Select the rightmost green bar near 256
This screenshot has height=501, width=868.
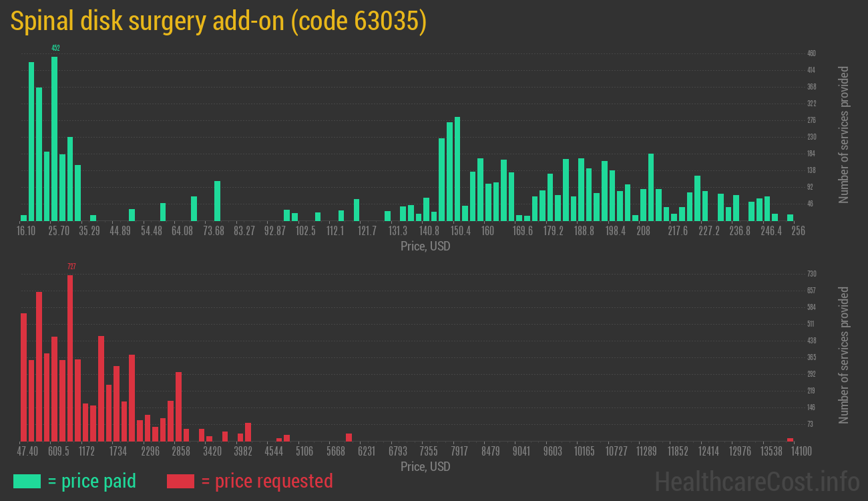[x=791, y=217]
